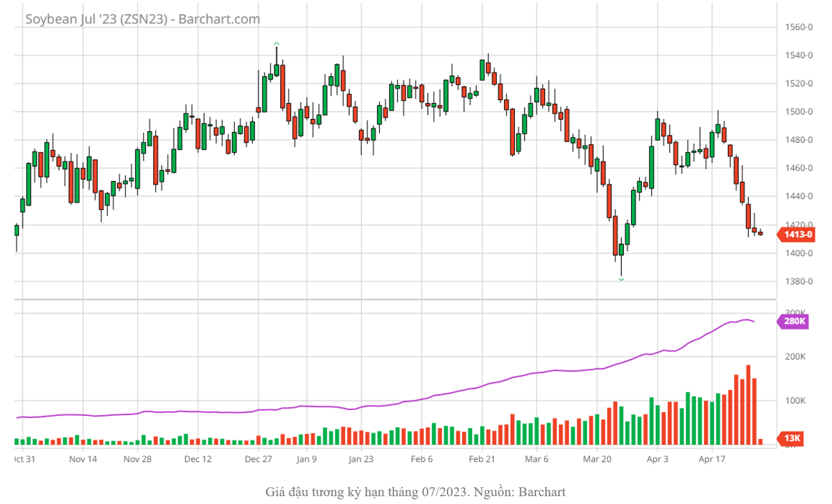
Task: Click the Dec 27 date label
Action: click(x=258, y=459)
